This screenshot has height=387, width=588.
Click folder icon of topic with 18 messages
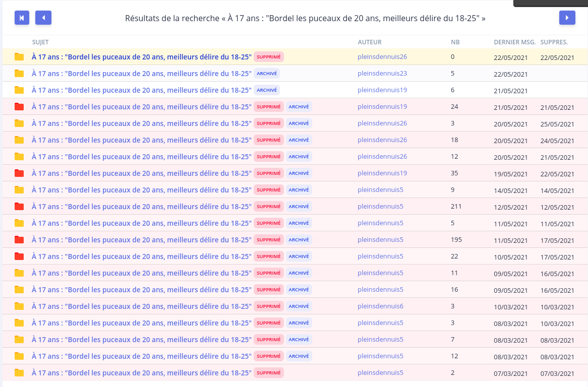tap(19, 140)
